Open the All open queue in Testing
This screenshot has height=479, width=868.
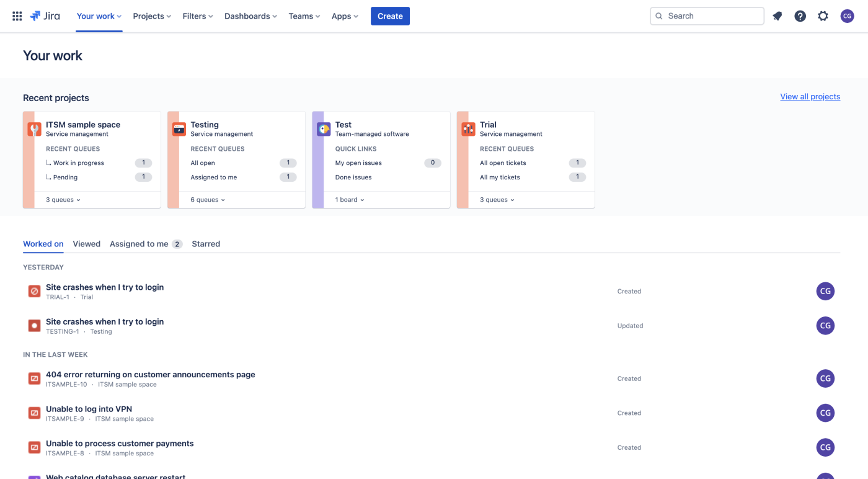(x=203, y=163)
